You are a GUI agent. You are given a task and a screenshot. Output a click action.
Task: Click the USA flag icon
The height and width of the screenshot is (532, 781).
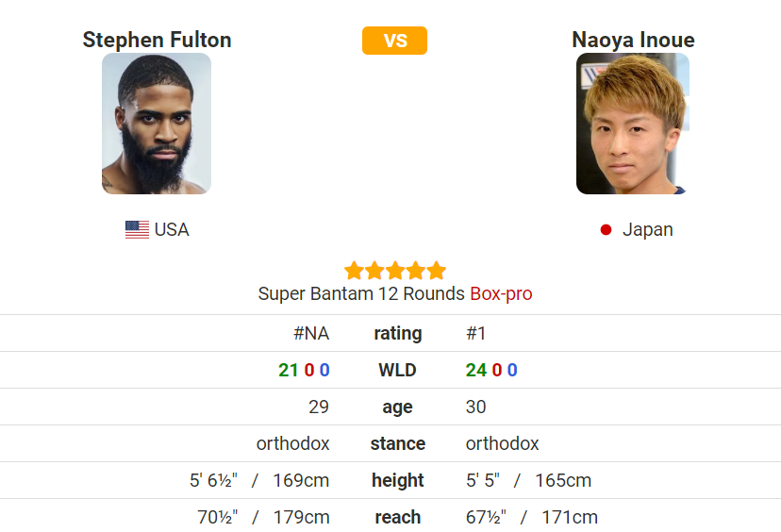coord(137,229)
